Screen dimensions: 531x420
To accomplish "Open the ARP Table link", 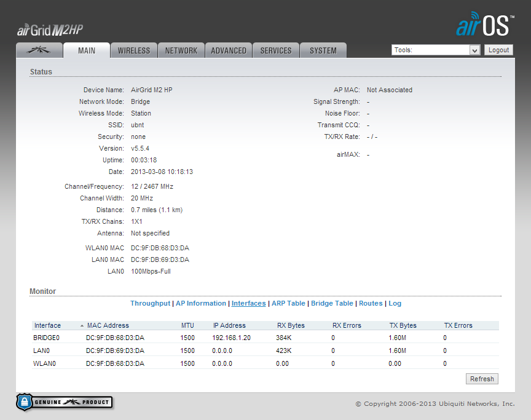I will 288,303.
